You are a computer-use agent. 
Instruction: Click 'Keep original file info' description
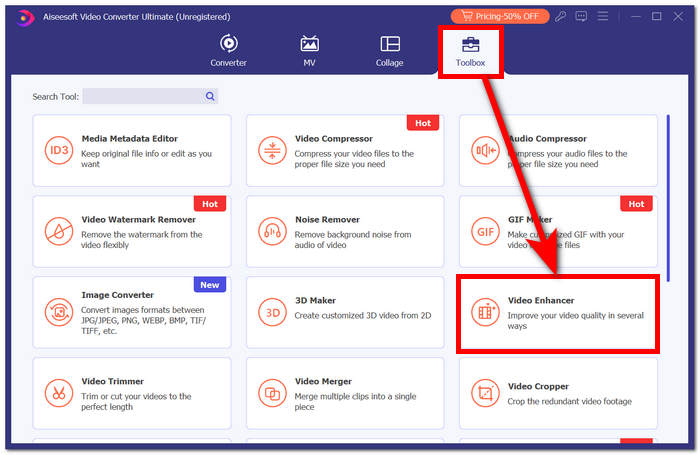(146, 159)
